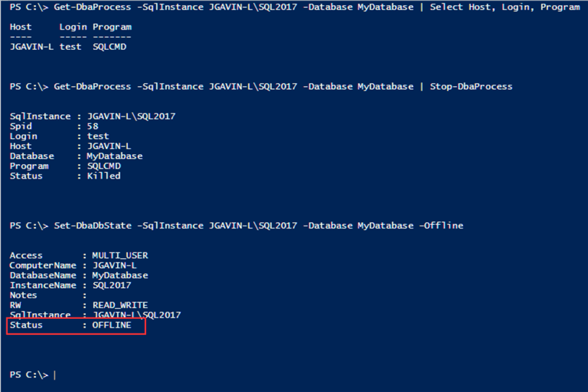Screen dimensions: 588x392
Task: Click the 'Set-DbaDbState' command text
Action: [93, 226]
